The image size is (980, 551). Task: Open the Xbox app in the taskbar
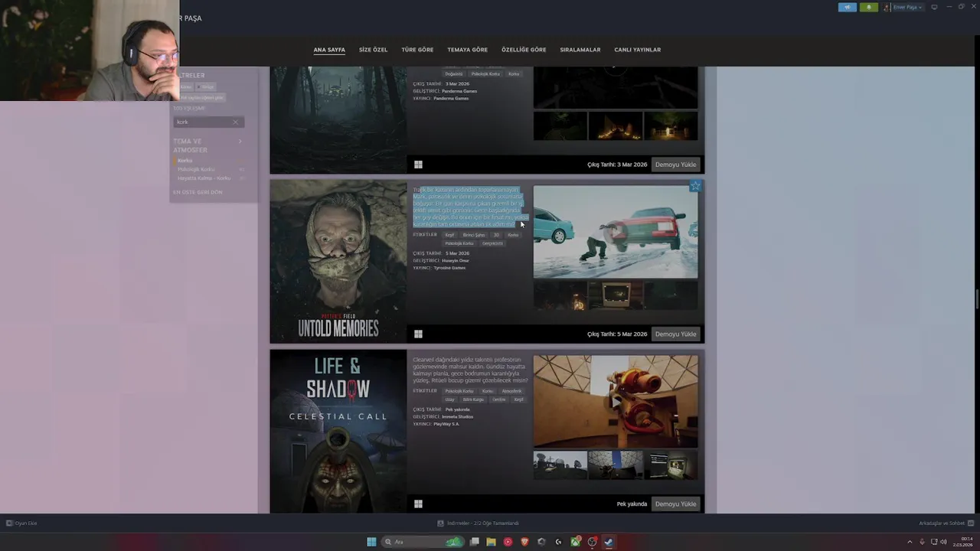[x=575, y=542]
